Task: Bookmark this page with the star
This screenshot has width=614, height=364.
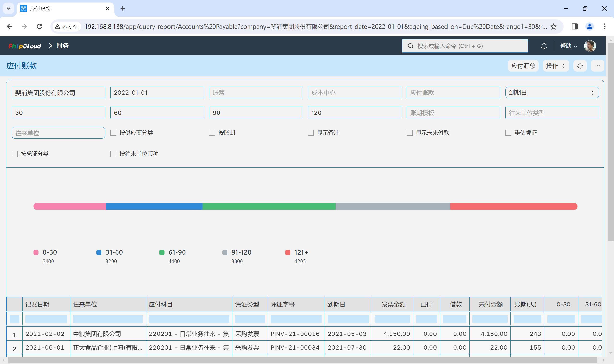Action: coord(554,26)
